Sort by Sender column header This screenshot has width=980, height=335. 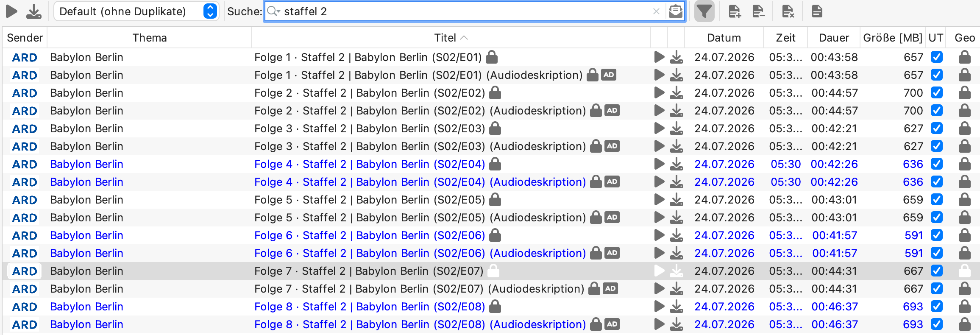click(x=25, y=38)
